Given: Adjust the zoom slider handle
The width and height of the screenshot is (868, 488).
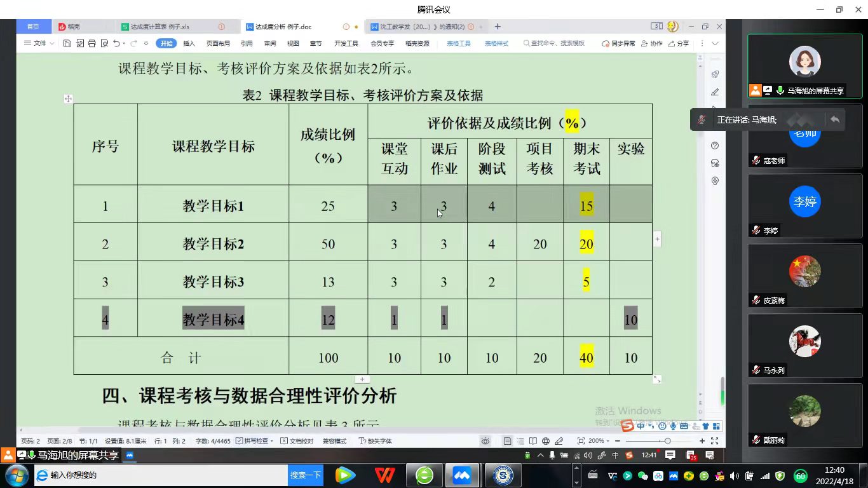Looking at the screenshot, I should [x=667, y=441].
